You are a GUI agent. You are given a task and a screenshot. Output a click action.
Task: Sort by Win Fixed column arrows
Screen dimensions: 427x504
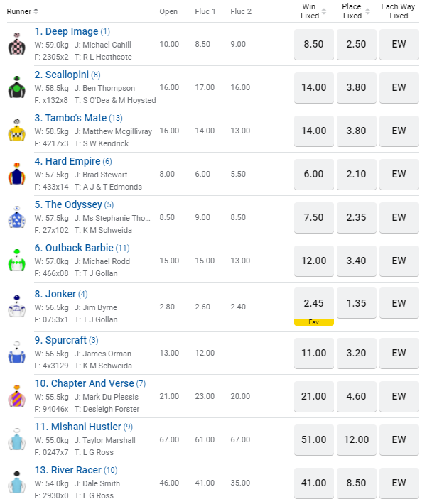click(x=324, y=11)
